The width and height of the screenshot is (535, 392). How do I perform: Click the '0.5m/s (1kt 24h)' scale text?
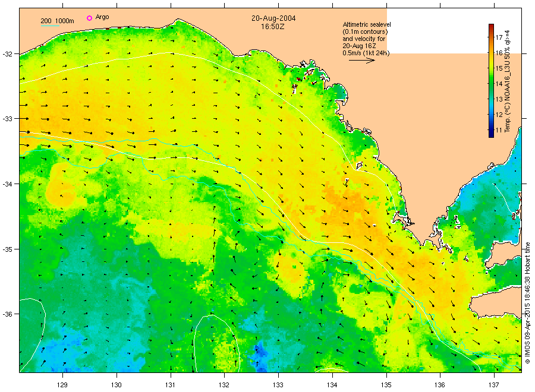point(366,53)
